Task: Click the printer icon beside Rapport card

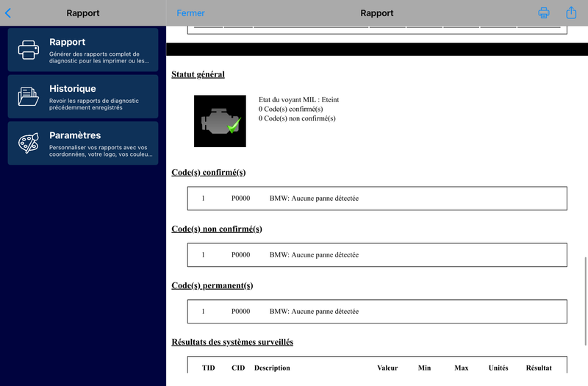Action: pos(29,50)
